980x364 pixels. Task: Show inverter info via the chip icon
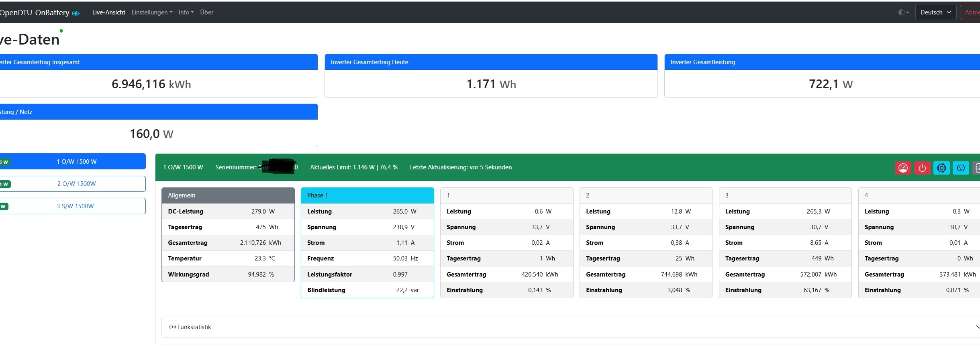[941, 168]
